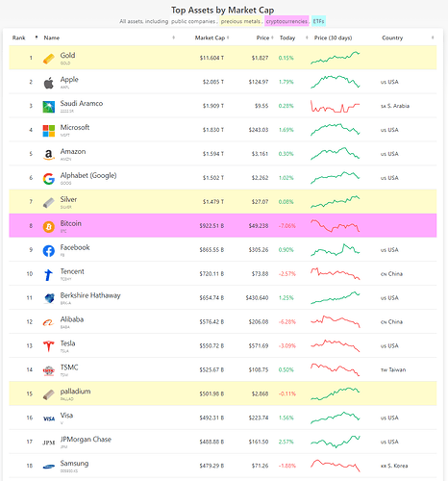448x481 pixels.
Task: Click the JPMorgan Chase 30-day chart
Action: [336, 442]
